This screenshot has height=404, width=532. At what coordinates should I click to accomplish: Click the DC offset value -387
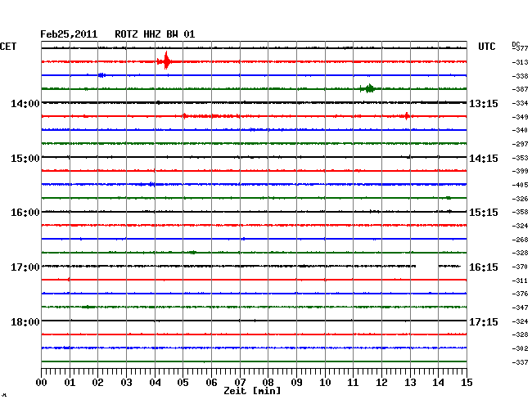click(x=520, y=89)
